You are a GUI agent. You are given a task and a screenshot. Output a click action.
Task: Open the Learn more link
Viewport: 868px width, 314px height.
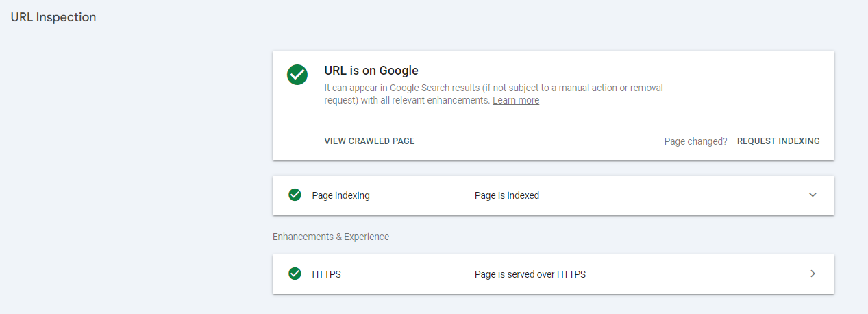[x=515, y=100]
